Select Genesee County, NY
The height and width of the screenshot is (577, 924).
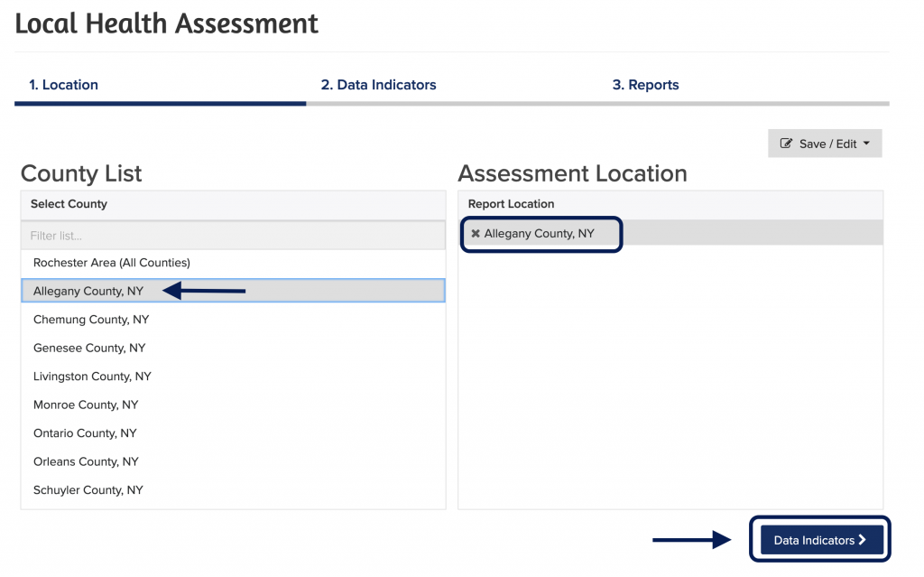pos(234,348)
